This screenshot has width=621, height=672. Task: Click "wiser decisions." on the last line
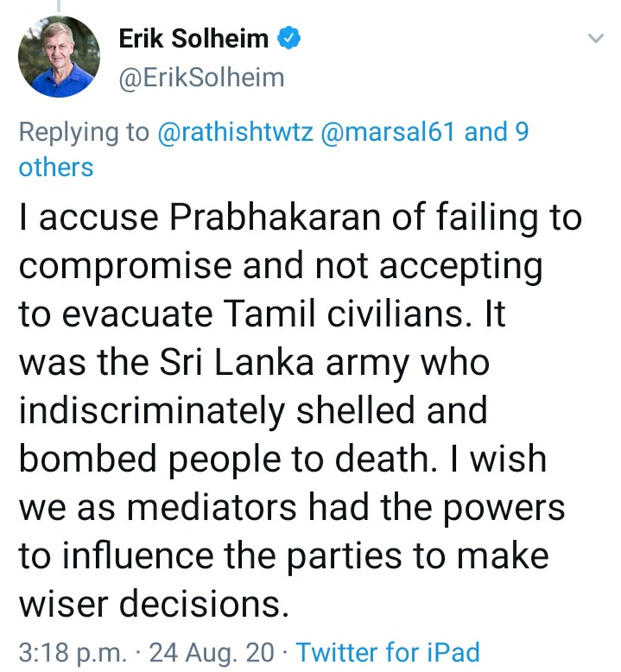(x=152, y=604)
